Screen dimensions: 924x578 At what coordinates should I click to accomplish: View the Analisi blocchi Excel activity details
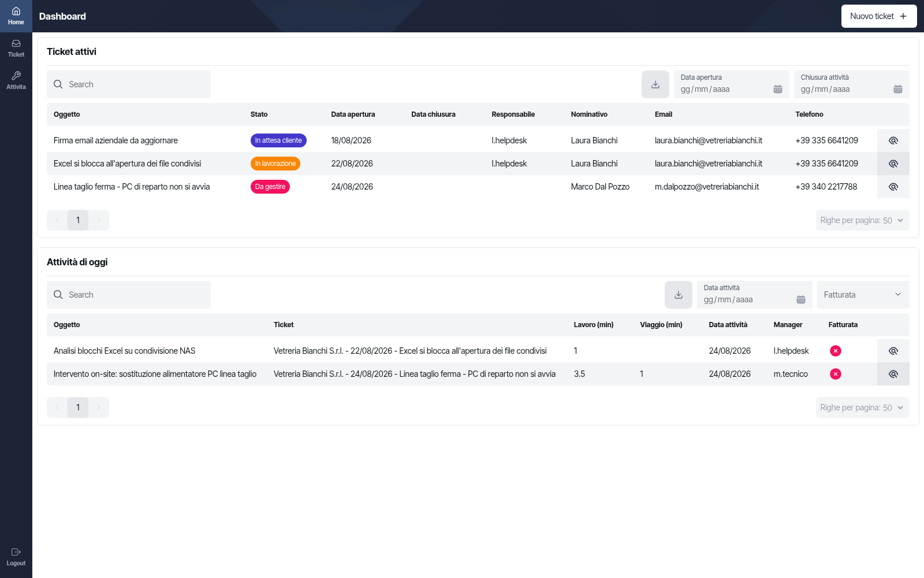[893, 351]
